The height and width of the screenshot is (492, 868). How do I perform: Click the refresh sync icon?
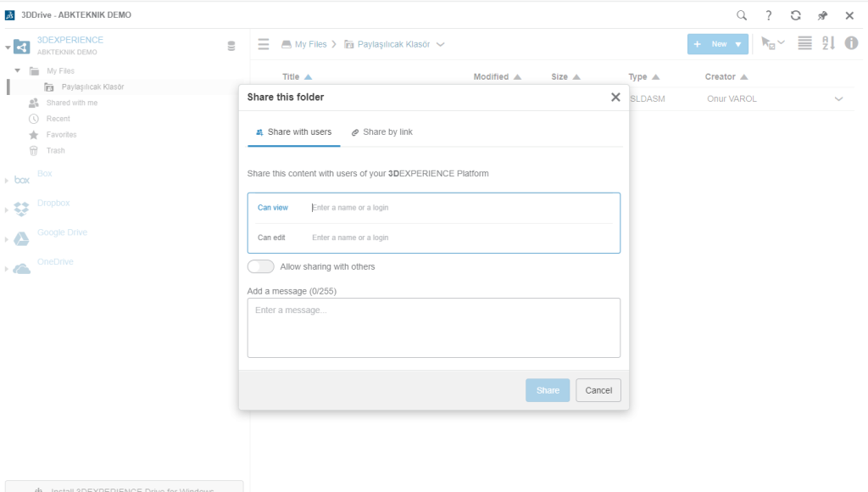coord(795,15)
